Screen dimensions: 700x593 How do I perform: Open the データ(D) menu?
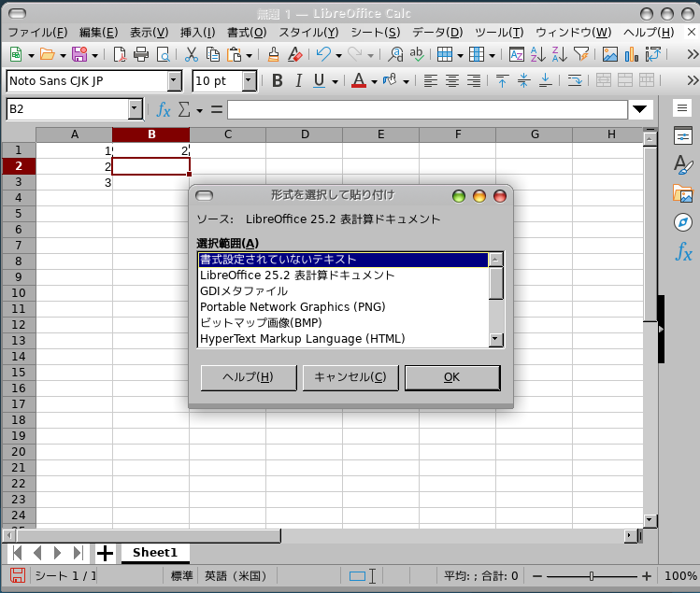[x=437, y=33]
